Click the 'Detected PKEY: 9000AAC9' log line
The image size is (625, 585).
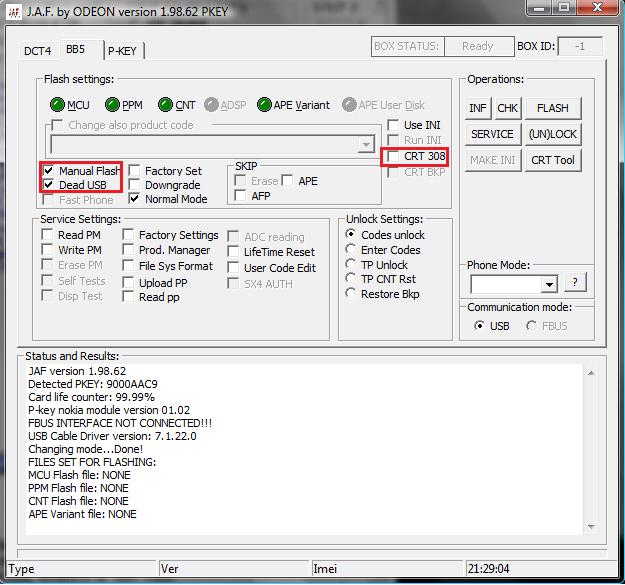coord(93,384)
